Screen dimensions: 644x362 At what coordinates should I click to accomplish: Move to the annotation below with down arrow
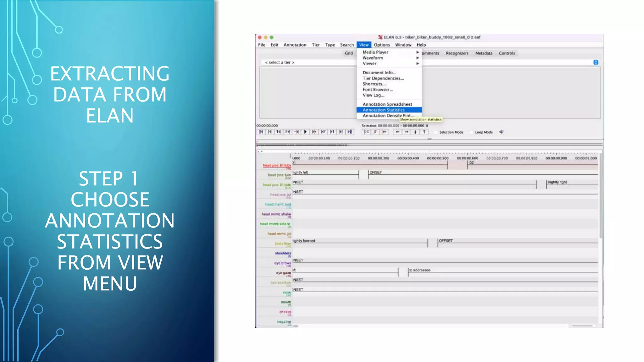tap(415, 132)
